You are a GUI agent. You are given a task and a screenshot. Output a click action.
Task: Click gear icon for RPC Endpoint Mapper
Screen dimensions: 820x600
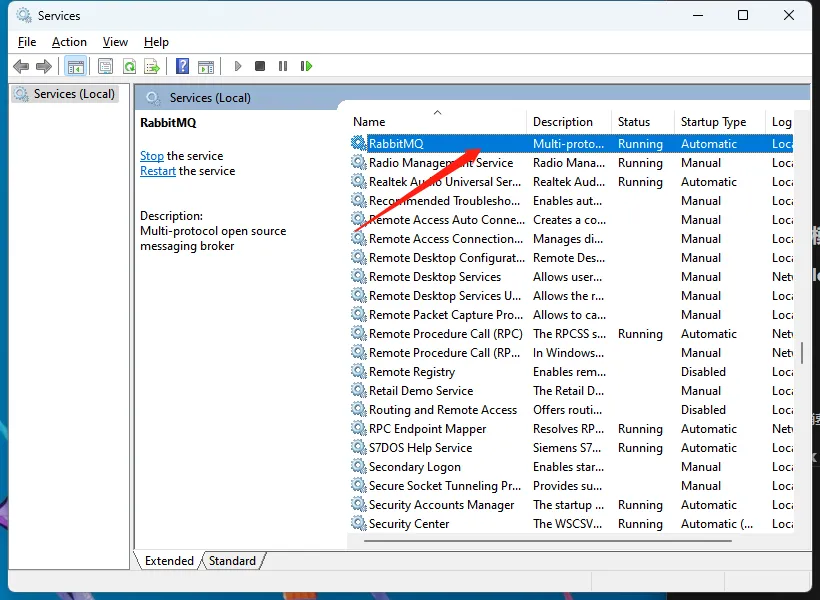click(x=358, y=428)
